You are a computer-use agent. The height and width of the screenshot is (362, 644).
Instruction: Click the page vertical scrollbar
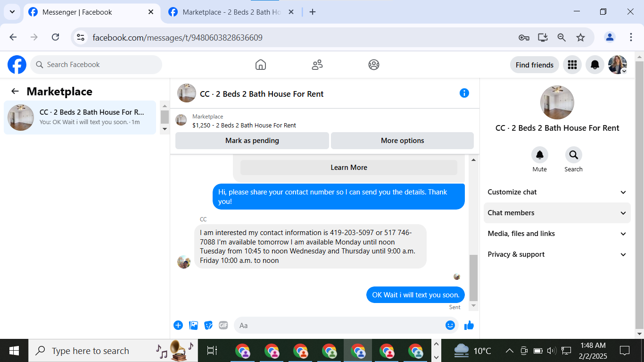click(639, 194)
